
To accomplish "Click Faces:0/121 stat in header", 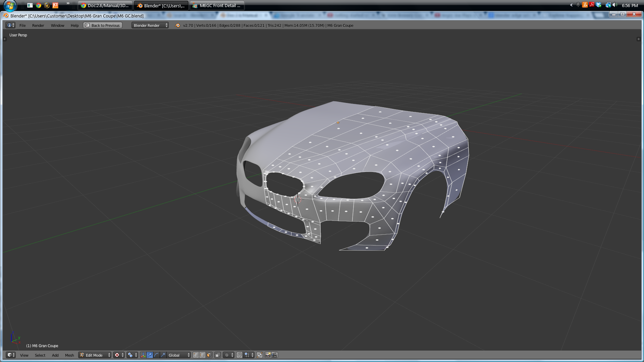I will pyautogui.click(x=254, y=25).
